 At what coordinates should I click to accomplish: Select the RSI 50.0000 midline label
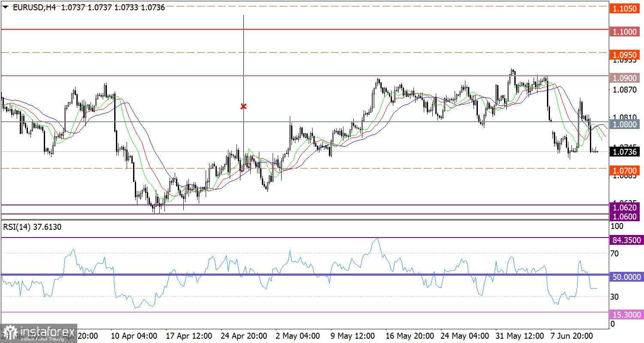click(626, 277)
